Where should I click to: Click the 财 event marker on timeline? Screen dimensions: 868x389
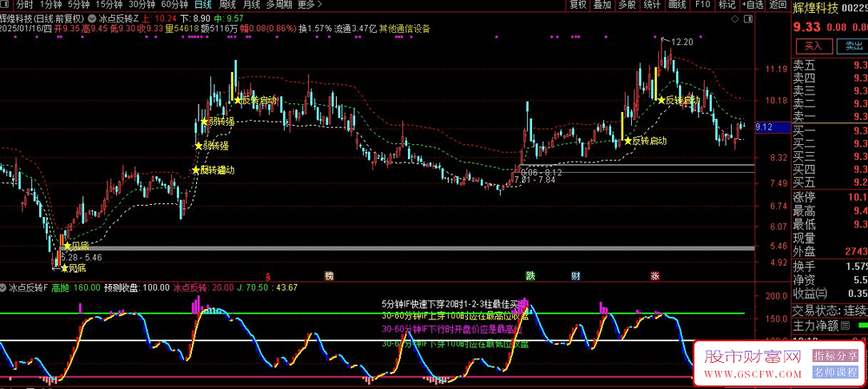point(575,275)
